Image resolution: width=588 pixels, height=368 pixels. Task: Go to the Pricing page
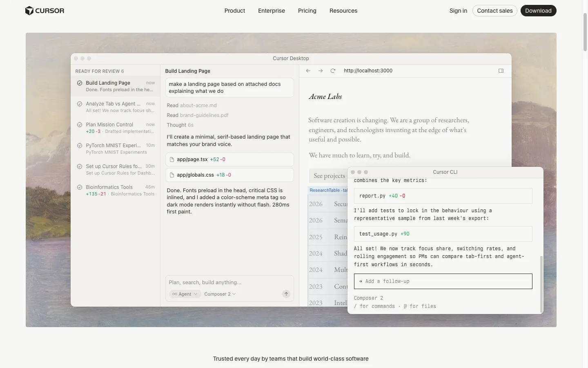(307, 11)
